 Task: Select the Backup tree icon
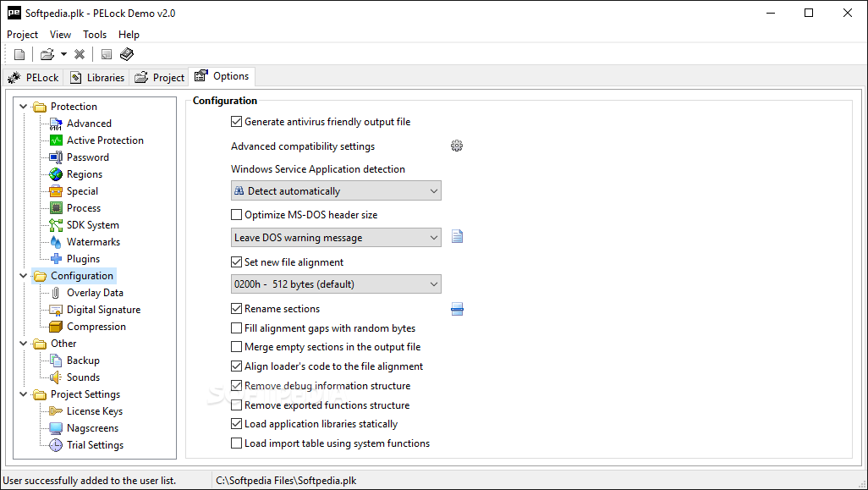[x=56, y=361]
